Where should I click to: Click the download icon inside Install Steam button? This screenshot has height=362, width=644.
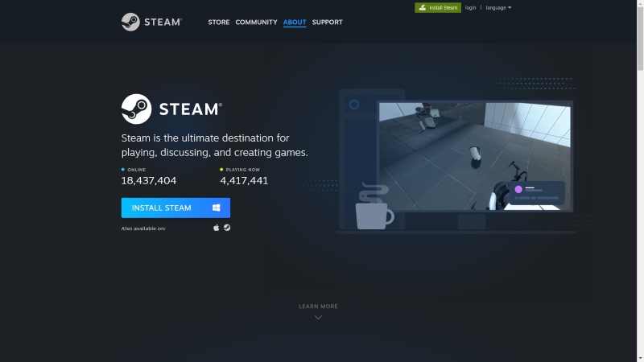[x=422, y=7]
